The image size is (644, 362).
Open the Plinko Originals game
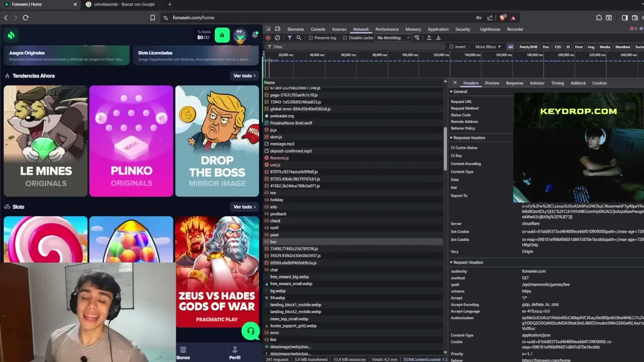click(x=131, y=141)
